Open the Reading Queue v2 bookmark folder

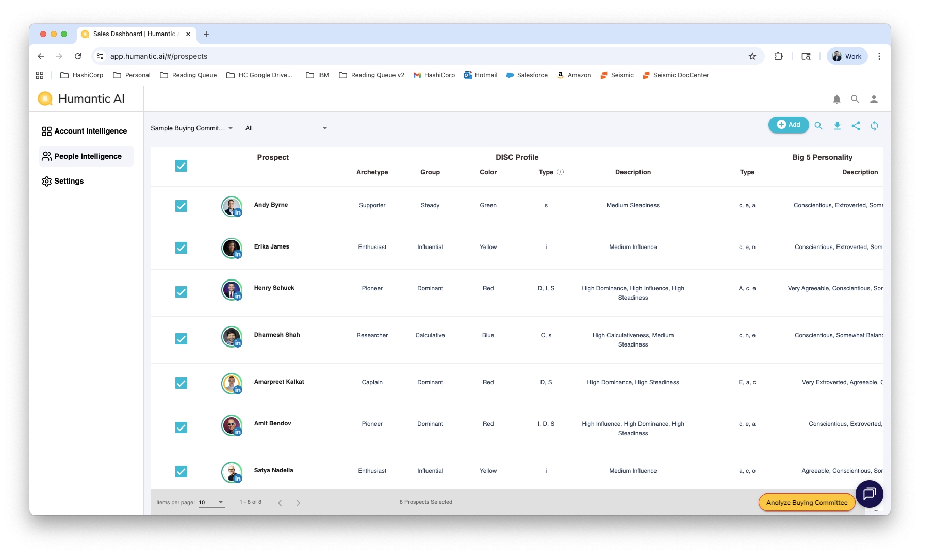pyautogui.click(x=372, y=75)
